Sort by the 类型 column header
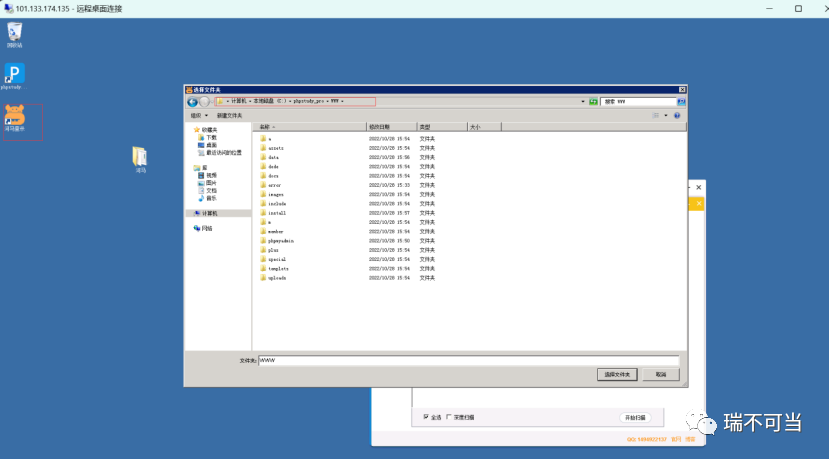The width and height of the screenshot is (830, 459). click(x=442, y=127)
